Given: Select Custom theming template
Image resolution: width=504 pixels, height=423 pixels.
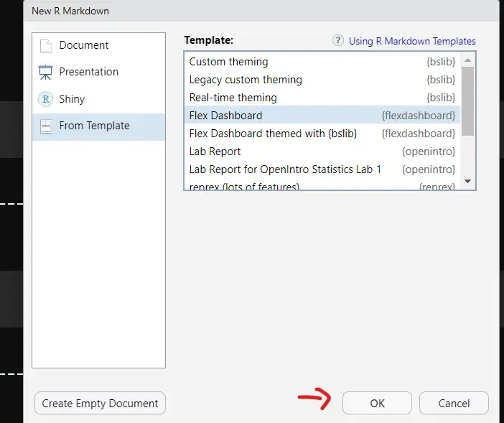Looking at the screenshot, I should click(x=228, y=62).
